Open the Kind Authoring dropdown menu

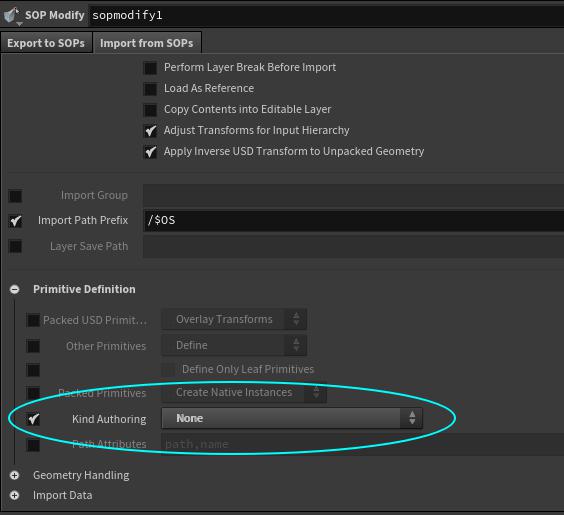[x=292, y=418]
